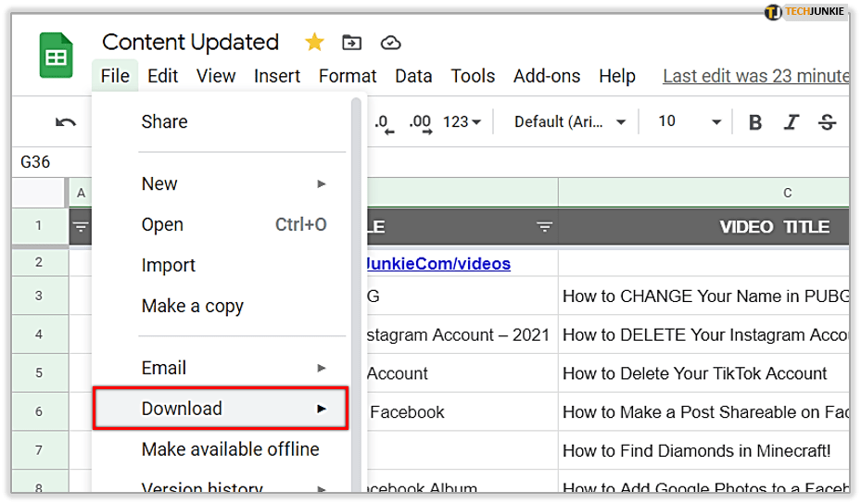The width and height of the screenshot is (861, 504).
Task: Apply strikethrough formatting icon
Action: 828,122
